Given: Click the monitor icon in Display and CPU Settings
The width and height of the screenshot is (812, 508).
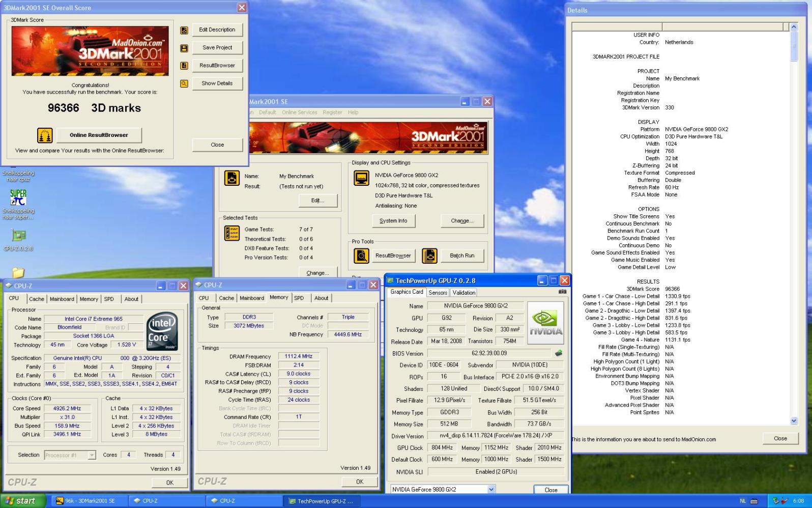Looking at the screenshot, I should (x=362, y=178).
